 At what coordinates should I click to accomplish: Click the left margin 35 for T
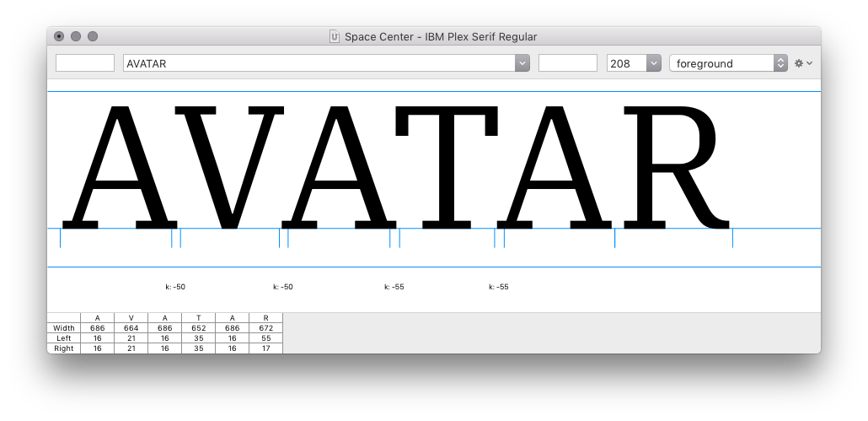pos(199,338)
